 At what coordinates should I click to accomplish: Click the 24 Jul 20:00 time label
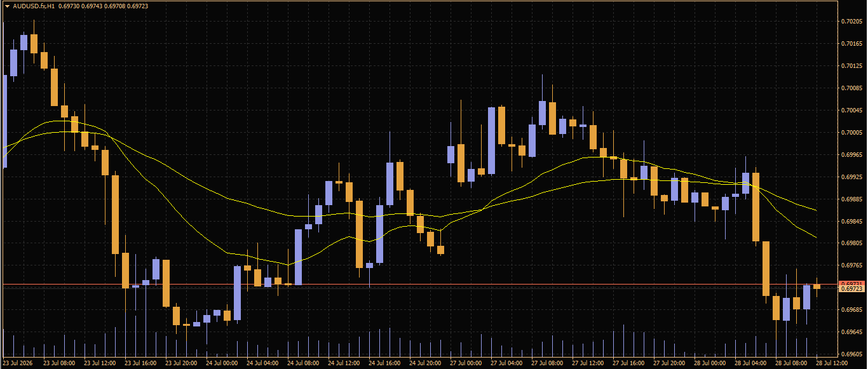pos(425,363)
